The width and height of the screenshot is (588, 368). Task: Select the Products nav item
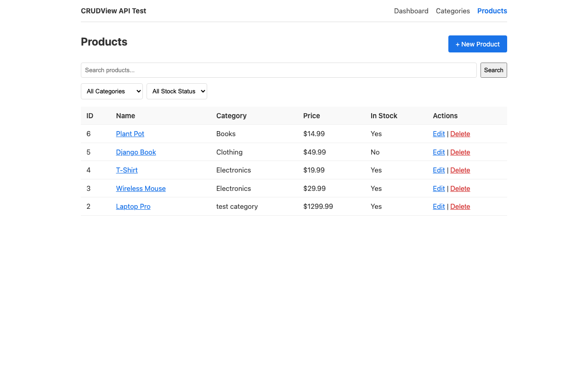[492, 11]
